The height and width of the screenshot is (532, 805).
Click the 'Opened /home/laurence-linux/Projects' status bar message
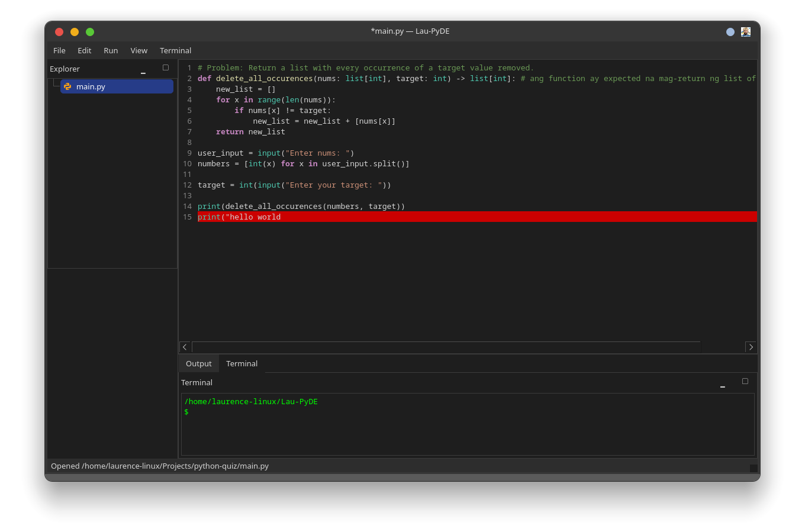(x=160, y=466)
